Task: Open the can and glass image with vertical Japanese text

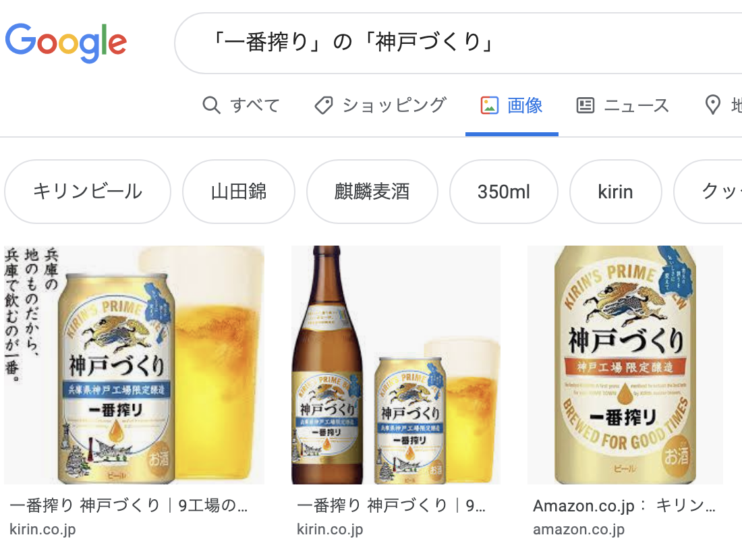Action: point(134,364)
